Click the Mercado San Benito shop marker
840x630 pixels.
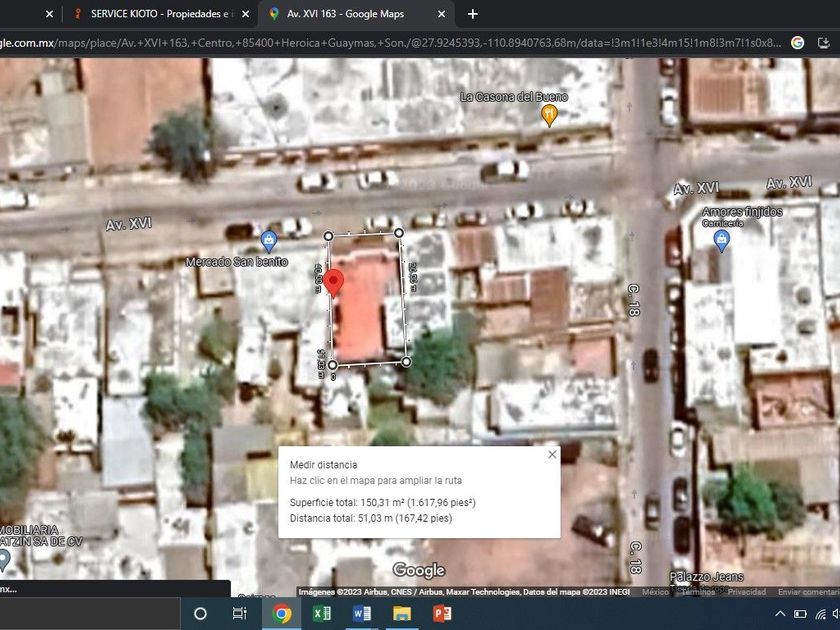[x=268, y=240]
